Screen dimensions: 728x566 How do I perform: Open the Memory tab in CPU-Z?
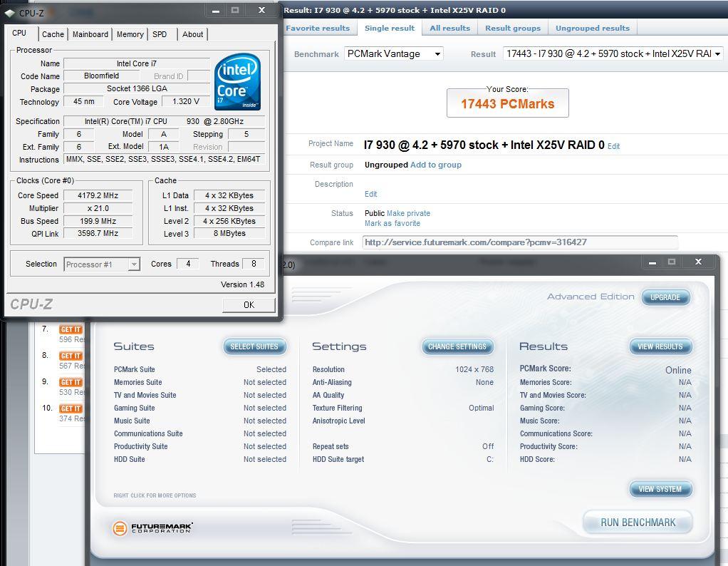[x=130, y=34]
